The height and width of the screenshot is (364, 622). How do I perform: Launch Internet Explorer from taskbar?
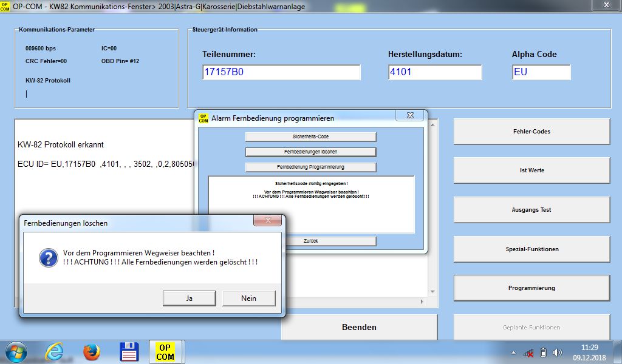click(x=54, y=352)
